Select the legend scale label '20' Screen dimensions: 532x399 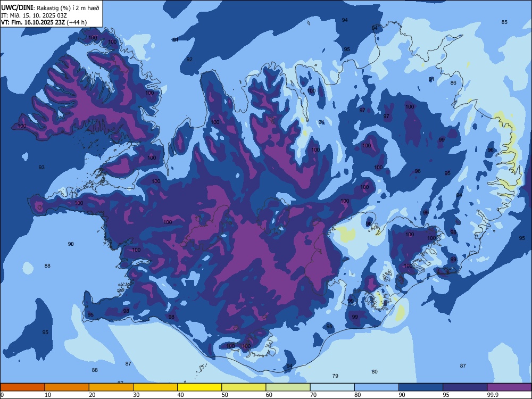pyautogui.click(x=92, y=395)
